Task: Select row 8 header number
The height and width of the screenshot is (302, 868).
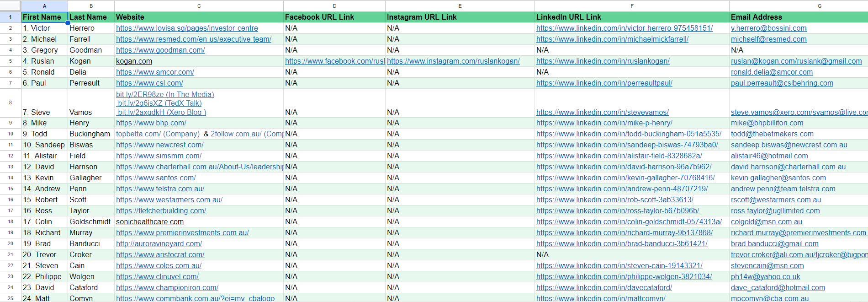Action: (11, 102)
